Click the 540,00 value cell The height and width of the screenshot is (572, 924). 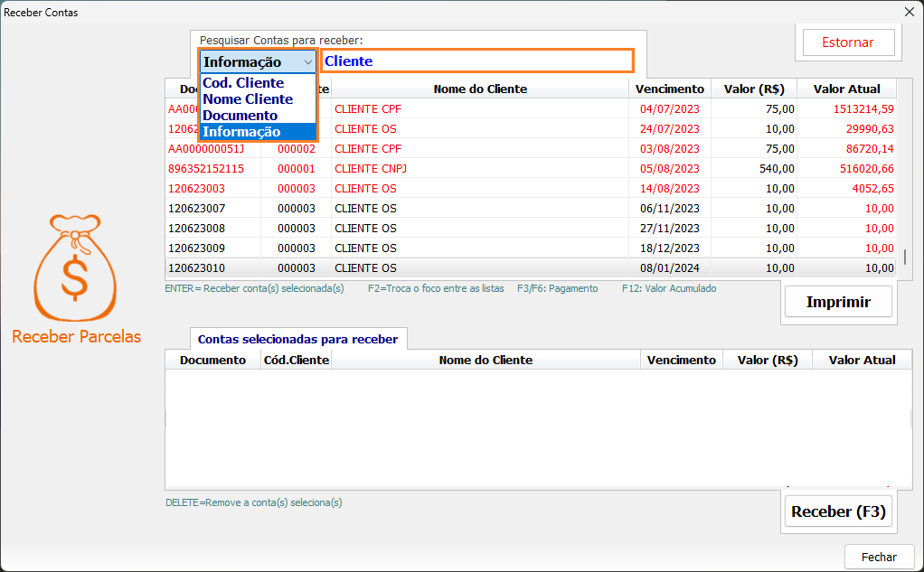click(x=777, y=169)
